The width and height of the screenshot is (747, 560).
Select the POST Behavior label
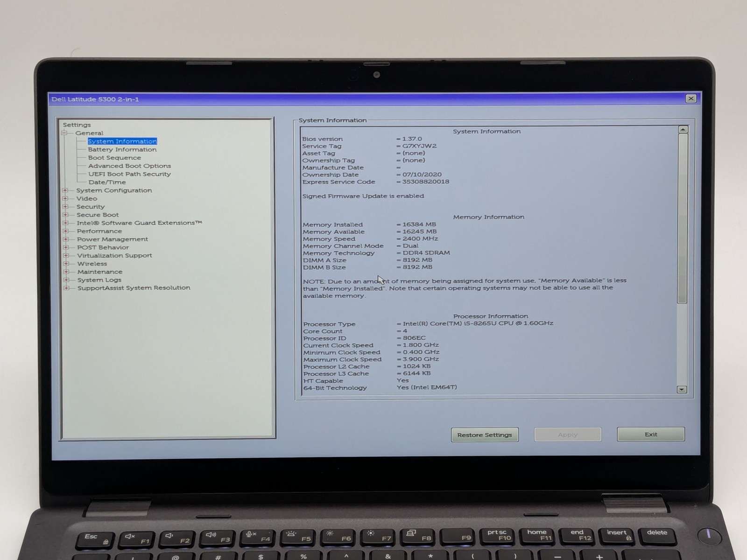103,247
